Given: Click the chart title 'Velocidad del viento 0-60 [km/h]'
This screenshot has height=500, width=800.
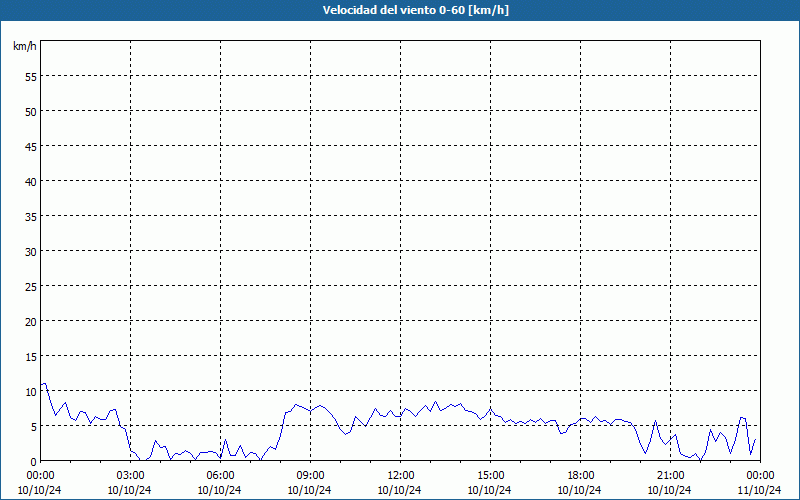Looking at the screenshot, I should 416,10.
